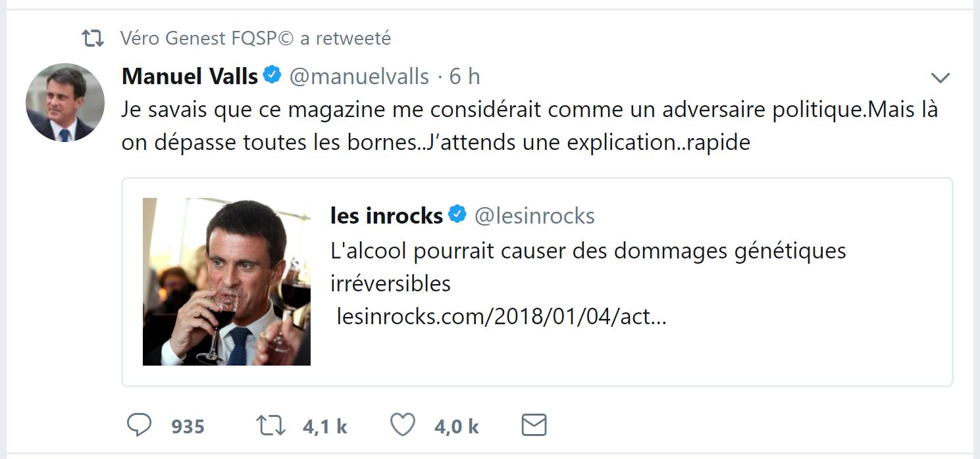Click the retweet arrows icon next to retweet notice
Screen dimensions: 980x459
95,37
